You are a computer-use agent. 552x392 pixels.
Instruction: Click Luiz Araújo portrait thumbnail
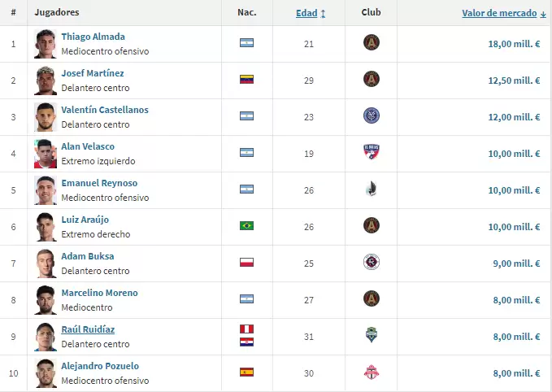[46, 226]
